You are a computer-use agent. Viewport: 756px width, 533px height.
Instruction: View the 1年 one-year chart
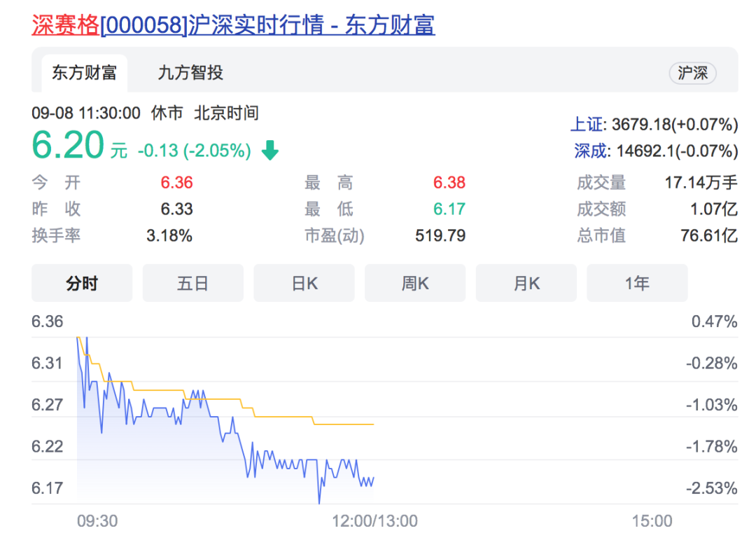(637, 282)
